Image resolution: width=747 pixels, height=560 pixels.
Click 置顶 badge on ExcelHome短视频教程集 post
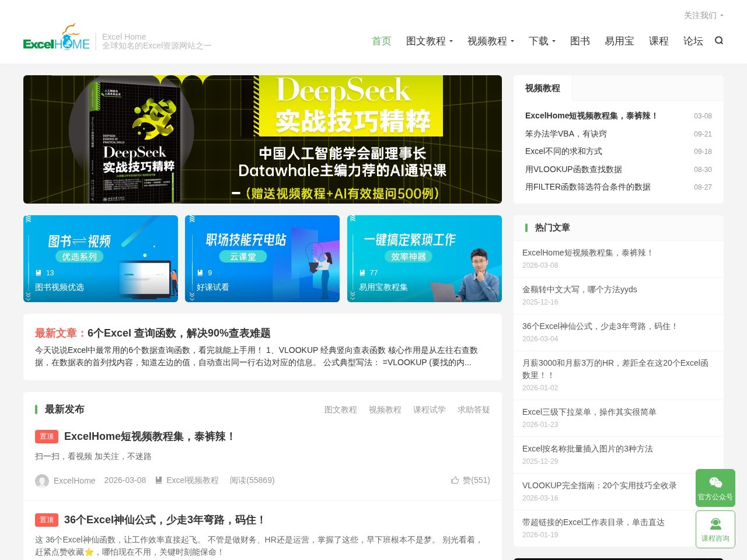point(47,436)
